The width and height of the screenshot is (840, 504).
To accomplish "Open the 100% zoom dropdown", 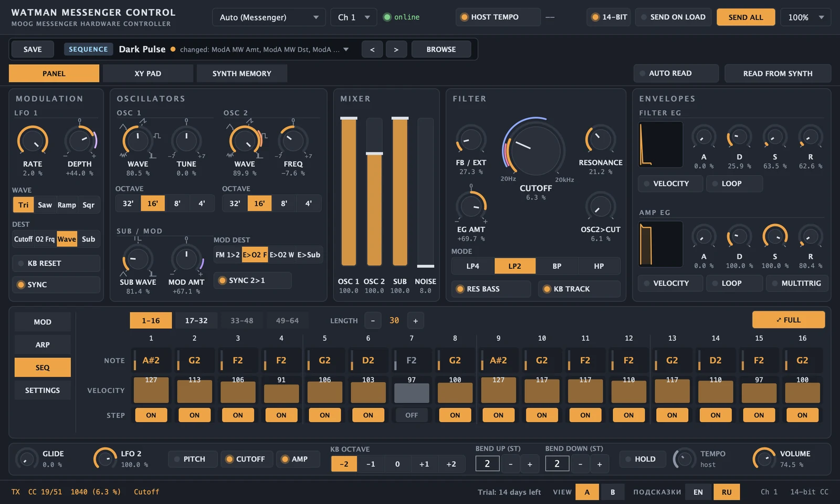I will coord(805,17).
